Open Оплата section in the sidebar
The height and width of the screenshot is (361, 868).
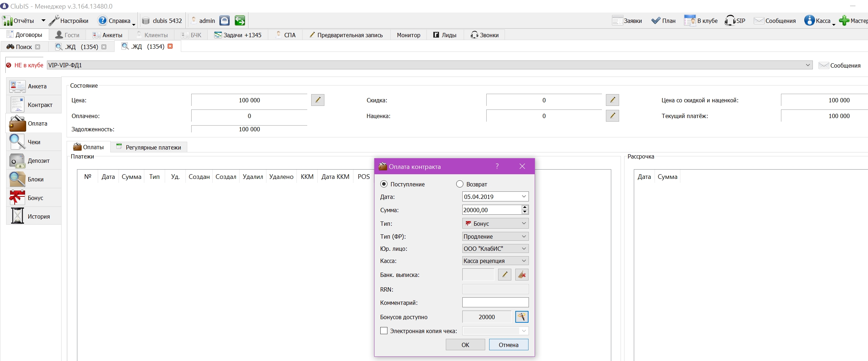point(34,123)
